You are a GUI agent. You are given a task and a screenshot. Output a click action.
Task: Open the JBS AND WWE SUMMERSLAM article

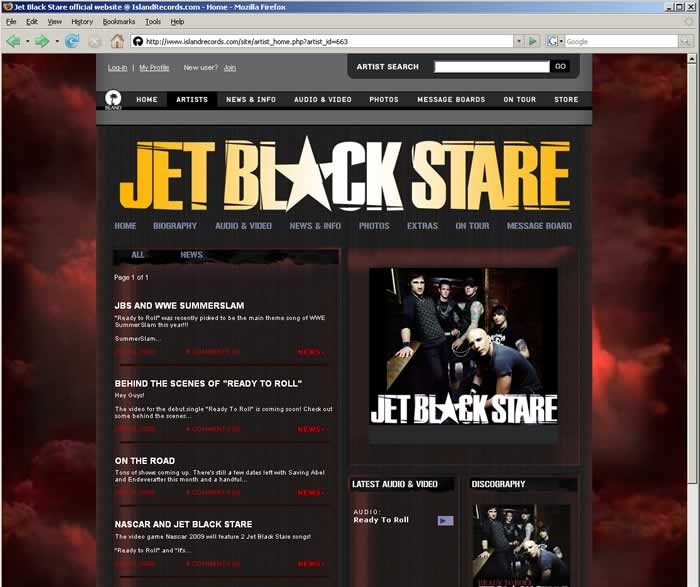(x=179, y=306)
